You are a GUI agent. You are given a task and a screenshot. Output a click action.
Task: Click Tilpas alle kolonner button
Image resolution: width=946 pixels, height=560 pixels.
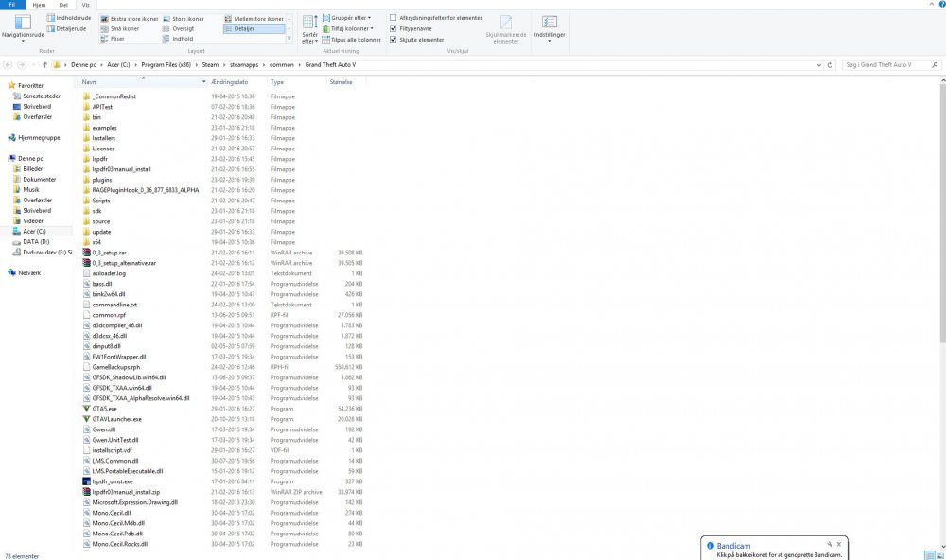[x=351, y=39]
